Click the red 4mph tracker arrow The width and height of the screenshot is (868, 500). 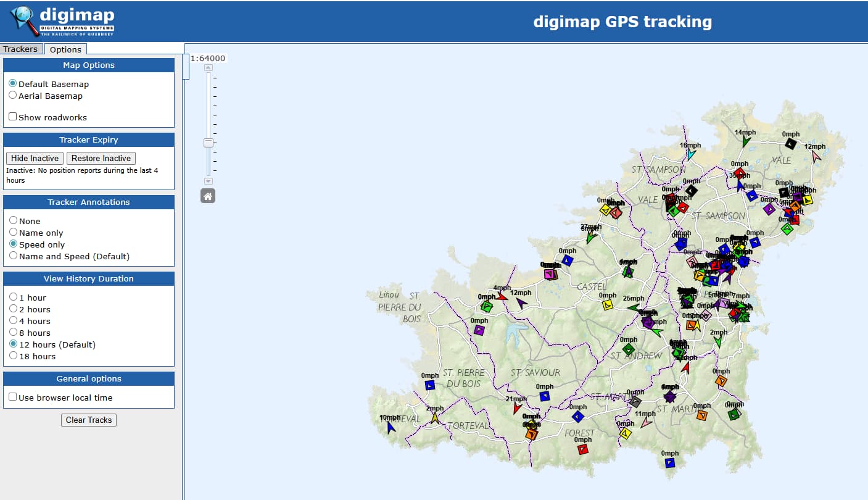click(x=502, y=297)
